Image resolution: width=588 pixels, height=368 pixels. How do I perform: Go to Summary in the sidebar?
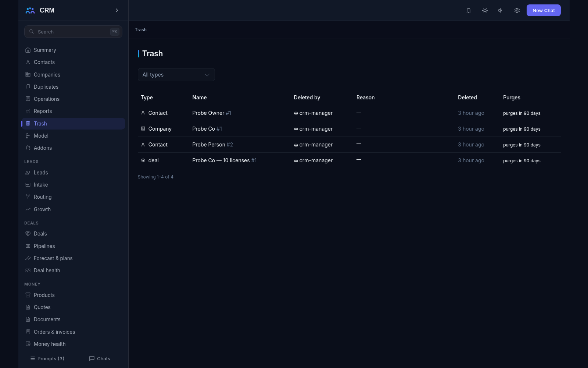[x=73, y=50]
